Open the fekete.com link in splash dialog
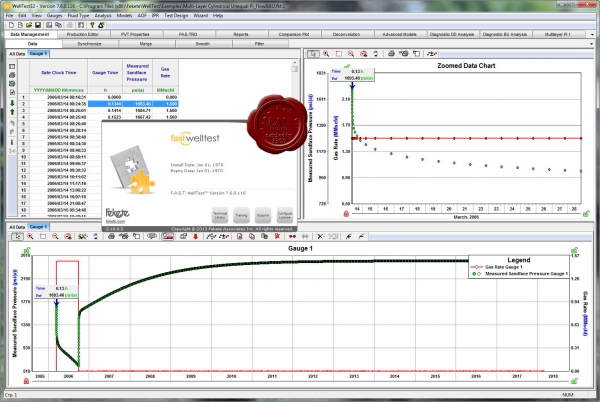Viewport: 600px width, 402px height. (x=115, y=221)
